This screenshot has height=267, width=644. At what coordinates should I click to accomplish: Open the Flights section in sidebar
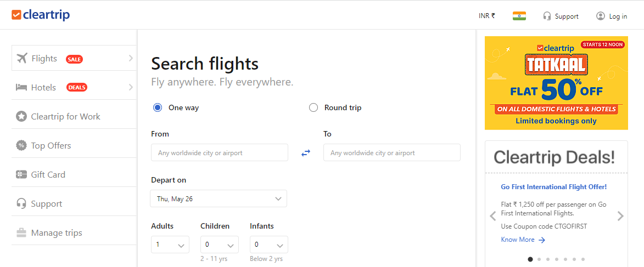click(x=74, y=58)
